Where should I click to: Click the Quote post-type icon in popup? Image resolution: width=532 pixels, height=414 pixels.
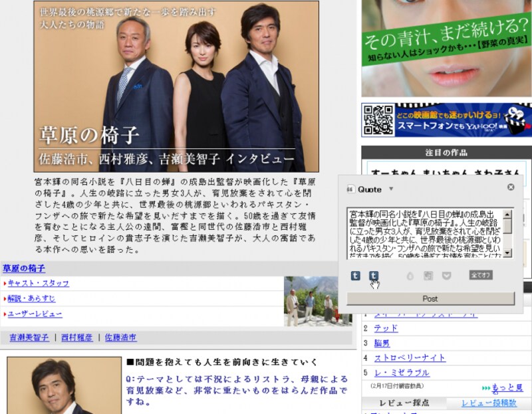[351, 189]
